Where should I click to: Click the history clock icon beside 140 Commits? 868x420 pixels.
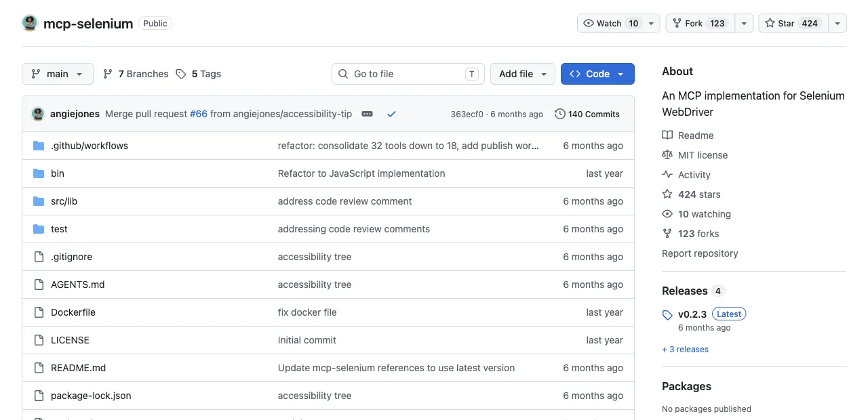(559, 114)
